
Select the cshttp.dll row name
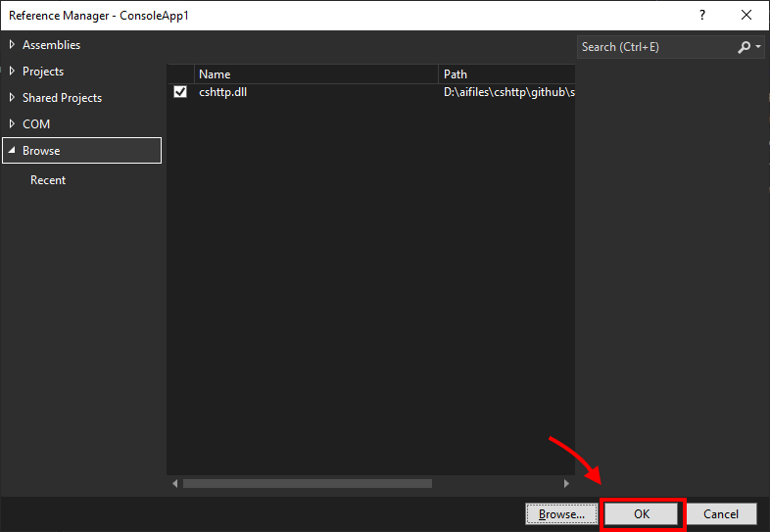tap(223, 92)
